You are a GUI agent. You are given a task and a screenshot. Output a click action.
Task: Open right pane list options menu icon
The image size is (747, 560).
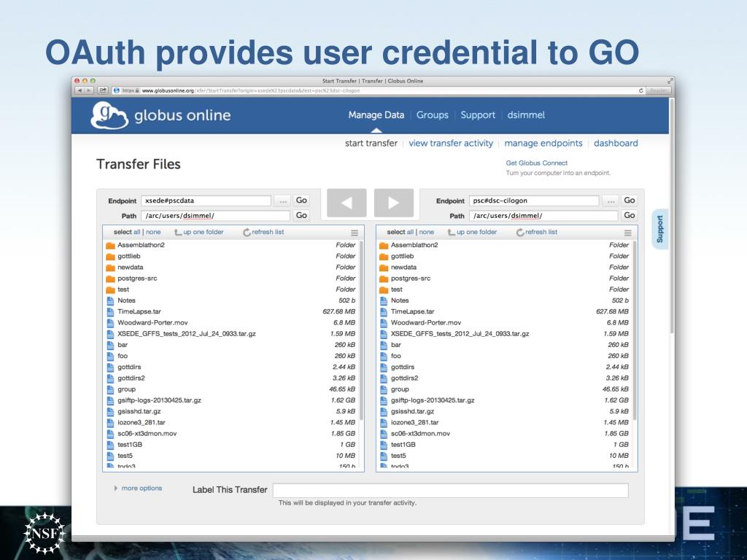(x=628, y=233)
